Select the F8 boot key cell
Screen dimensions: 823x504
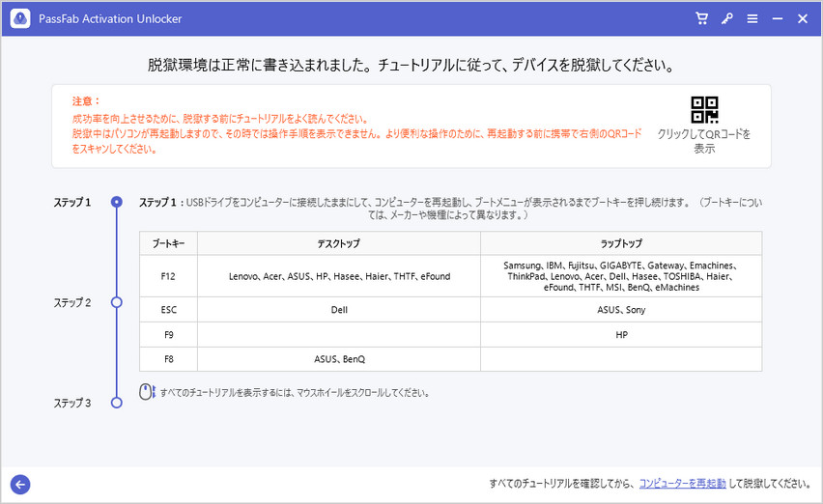(168, 359)
